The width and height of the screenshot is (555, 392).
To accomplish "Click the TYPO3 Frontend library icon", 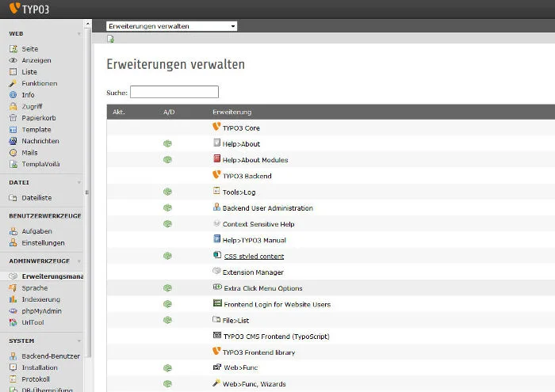I will tap(216, 351).
